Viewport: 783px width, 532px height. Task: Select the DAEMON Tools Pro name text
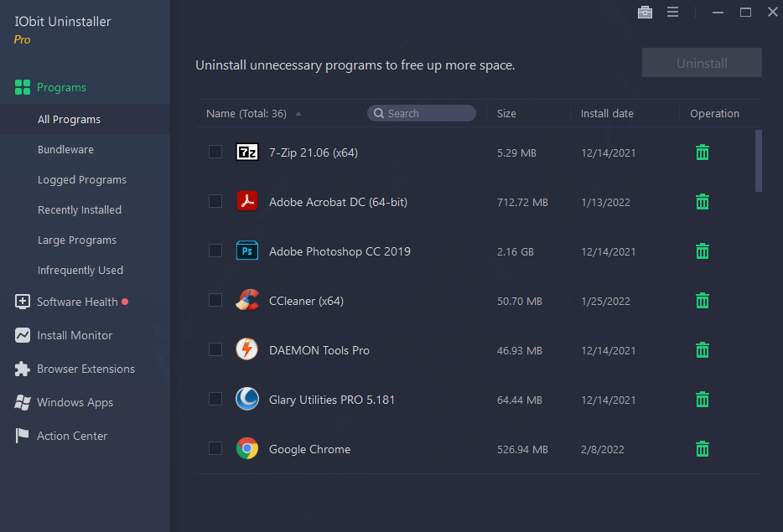pos(319,350)
